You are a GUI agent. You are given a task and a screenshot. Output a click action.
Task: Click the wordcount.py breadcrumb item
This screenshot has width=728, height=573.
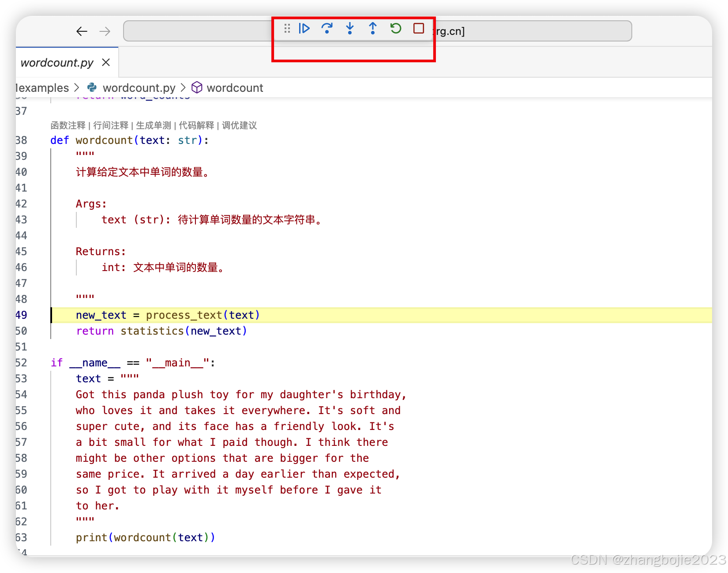click(x=139, y=88)
